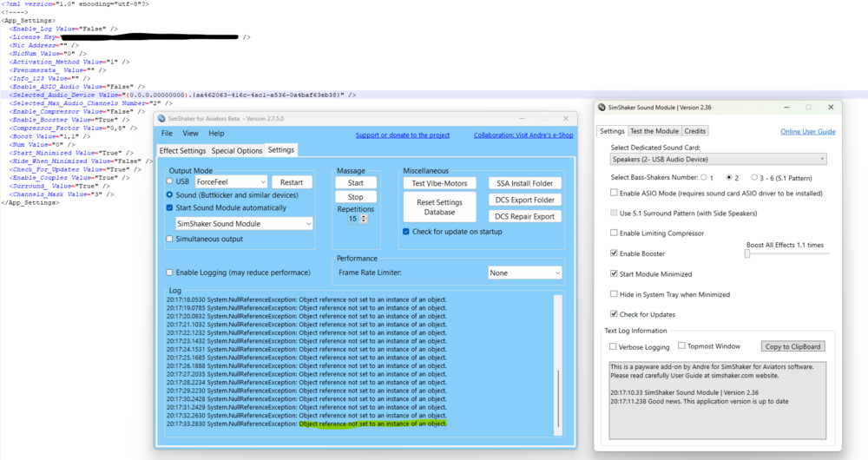
Task: Click the SimShaker for Aviators title bar icon
Action: click(161, 118)
